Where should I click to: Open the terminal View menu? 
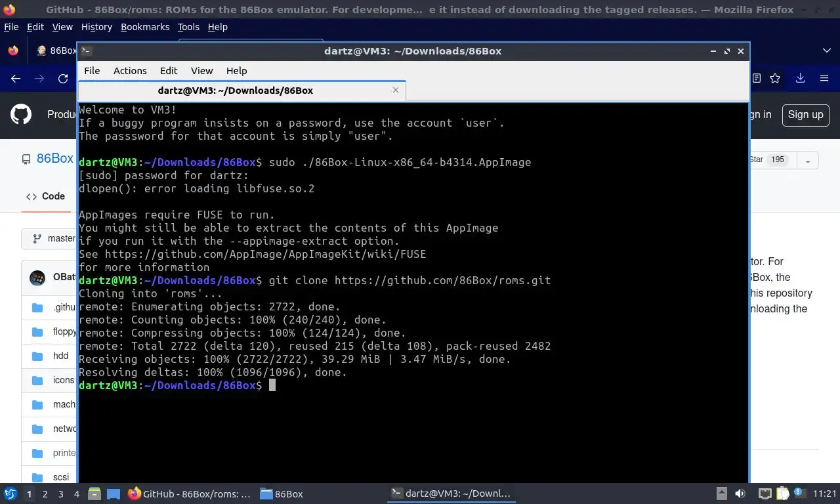(x=201, y=71)
